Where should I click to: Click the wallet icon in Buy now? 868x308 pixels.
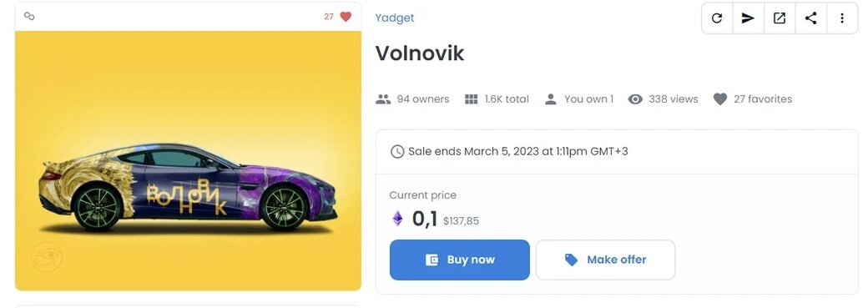[431, 260]
